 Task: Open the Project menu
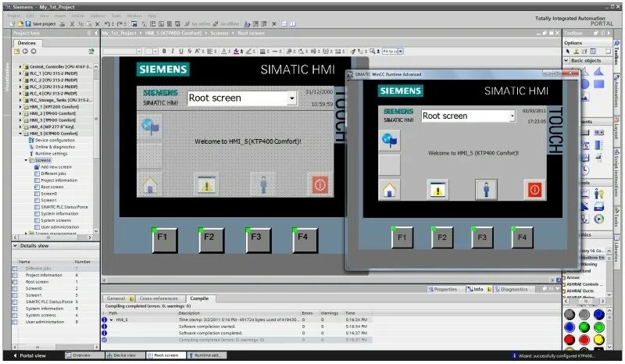pyautogui.click(x=13, y=16)
